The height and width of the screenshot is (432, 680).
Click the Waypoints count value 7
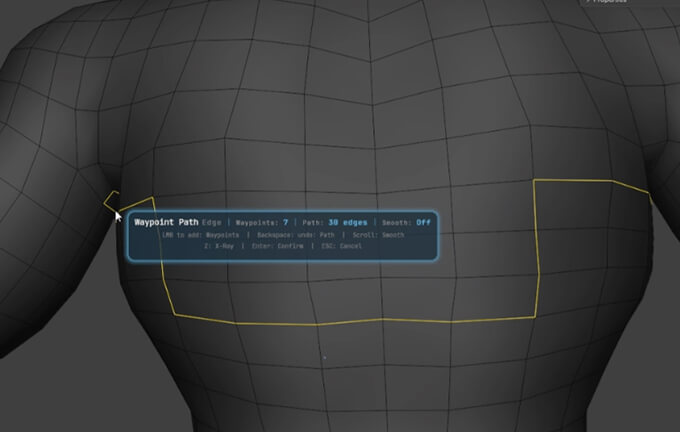point(285,222)
